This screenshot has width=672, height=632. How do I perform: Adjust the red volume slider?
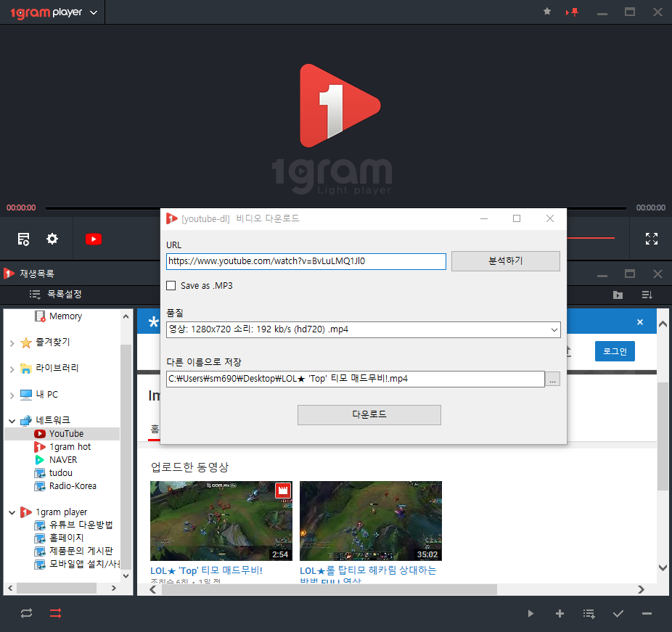(591, 238)
